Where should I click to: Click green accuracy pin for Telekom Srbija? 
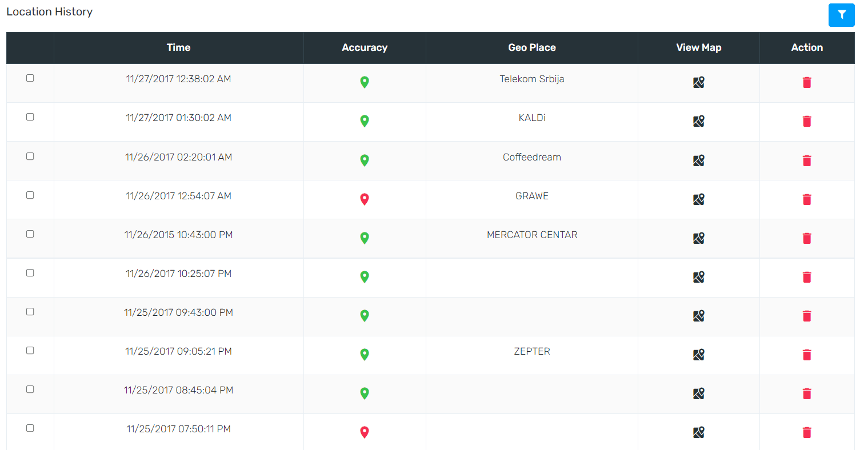[365, 82]
